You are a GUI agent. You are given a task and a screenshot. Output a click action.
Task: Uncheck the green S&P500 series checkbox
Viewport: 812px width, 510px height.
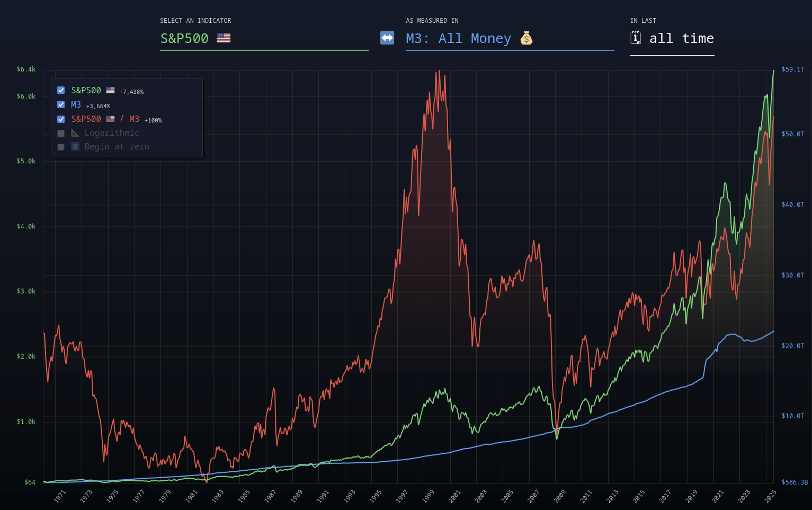61,90
